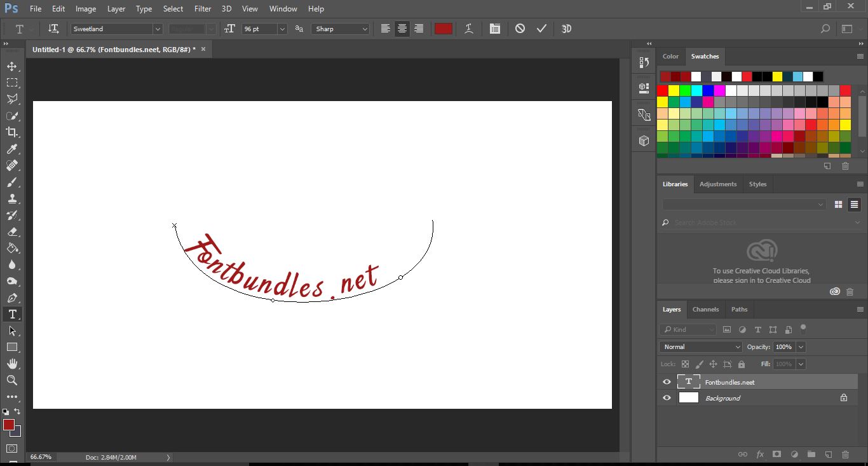This screenshot has height=466, width=868.
Task: Select the Pen tool
Action: 12,298
